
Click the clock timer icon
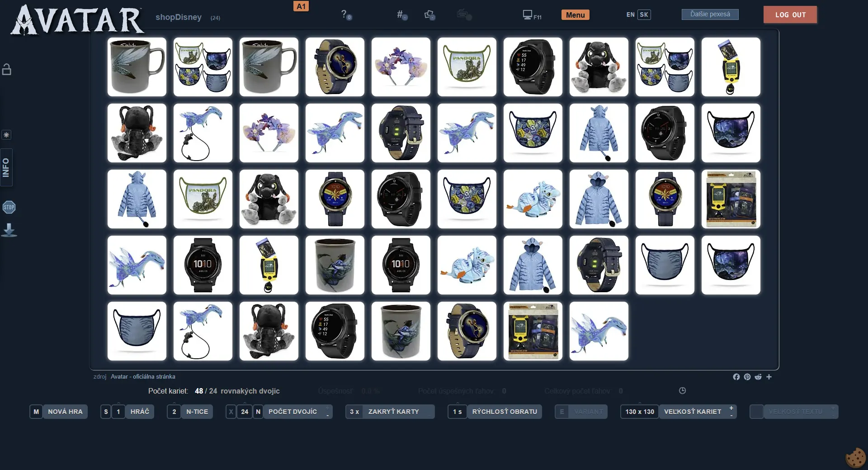pos(682,390)
